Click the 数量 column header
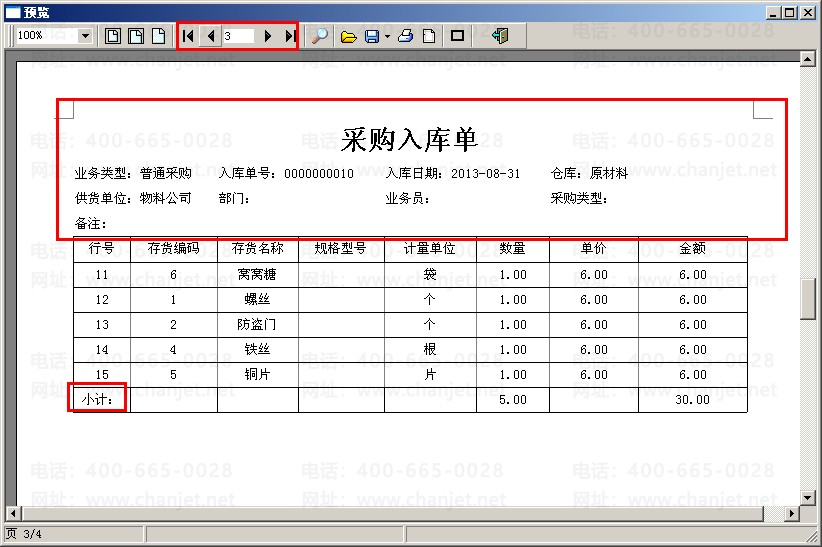This screenshot has width=822, height=547. pos(512,248)
